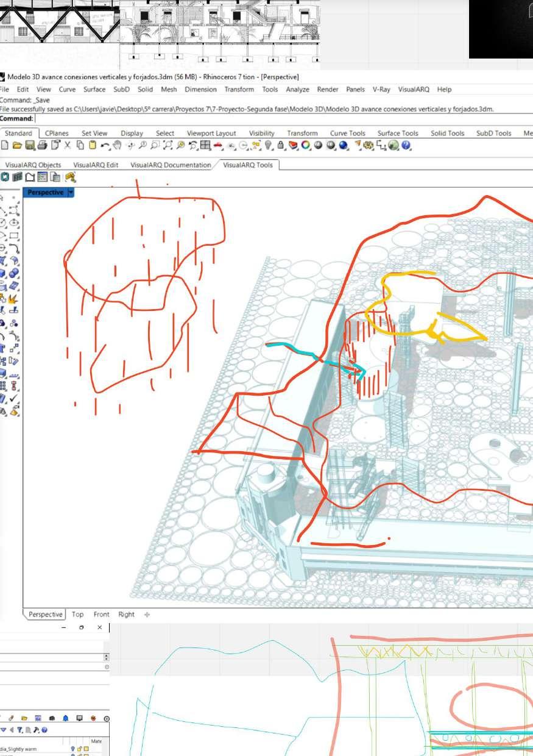Click the Mate column header in layers
Viewport: 533px width, 756px height.
coord(96,741)
